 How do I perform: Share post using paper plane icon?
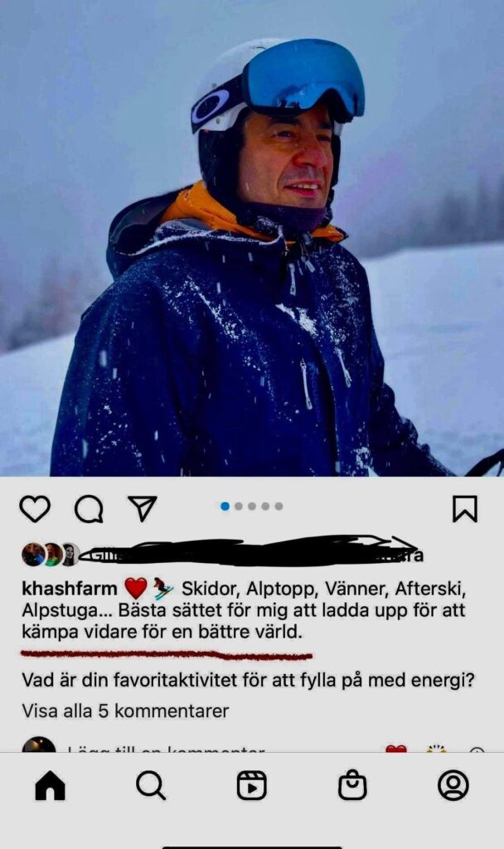click(x=143, y=508)
